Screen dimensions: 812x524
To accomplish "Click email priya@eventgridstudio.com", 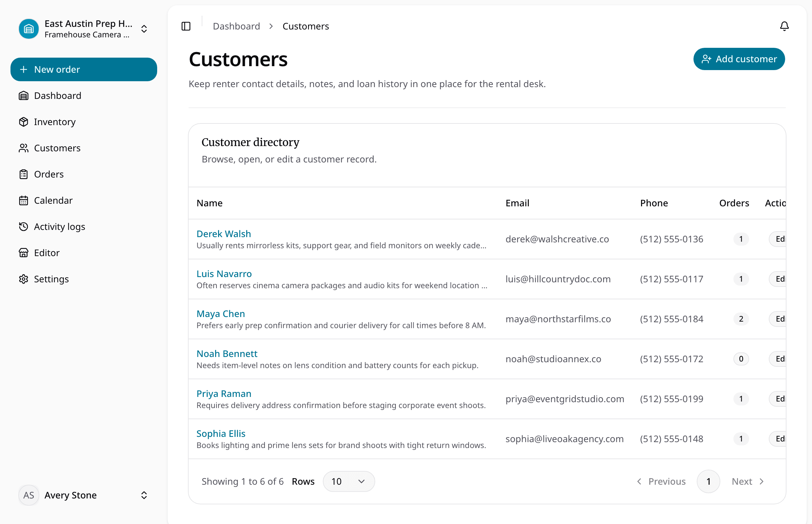I will tap(565, 399).
